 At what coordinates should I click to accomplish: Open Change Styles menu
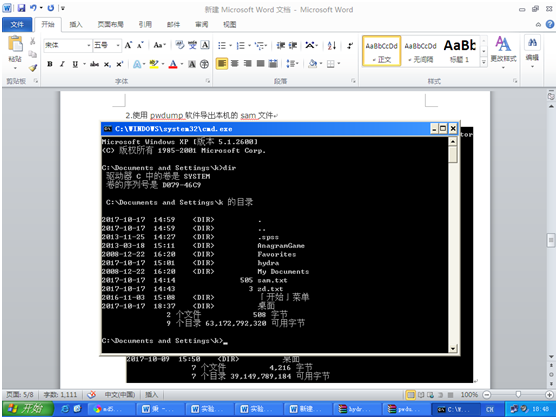pos(503,52)
